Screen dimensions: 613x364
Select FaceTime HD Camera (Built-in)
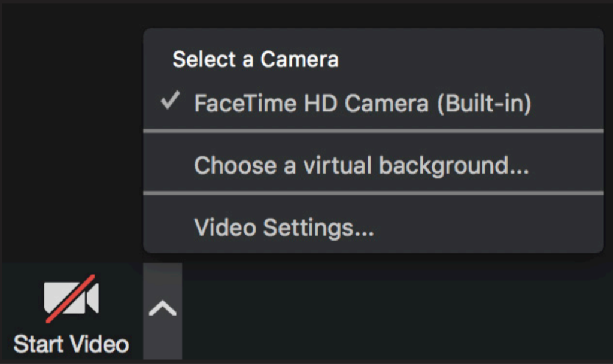pyautogui.click(x=362, y=104)
